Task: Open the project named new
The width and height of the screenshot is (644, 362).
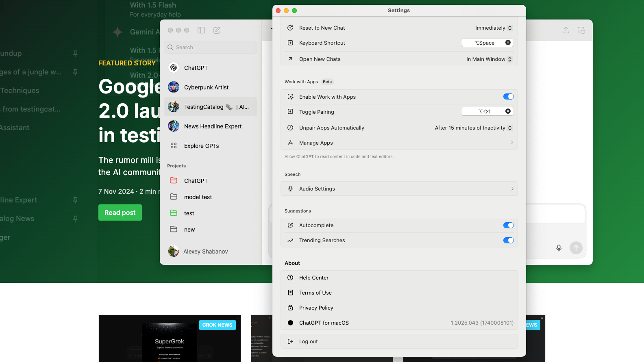Action: point(211,230)
